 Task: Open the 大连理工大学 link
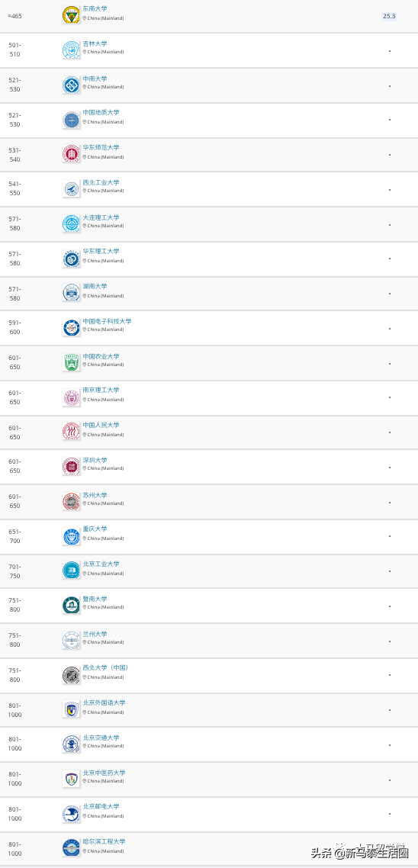click(101, 217)
